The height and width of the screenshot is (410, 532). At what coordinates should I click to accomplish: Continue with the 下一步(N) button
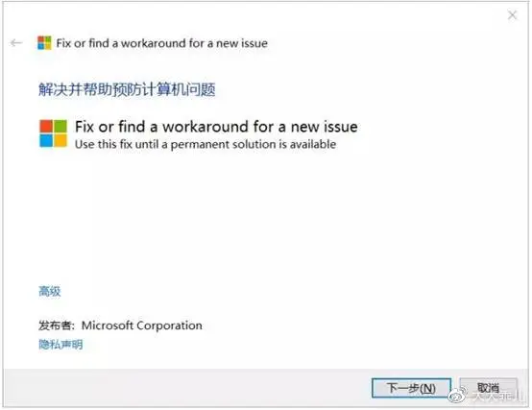click(411, 388)
